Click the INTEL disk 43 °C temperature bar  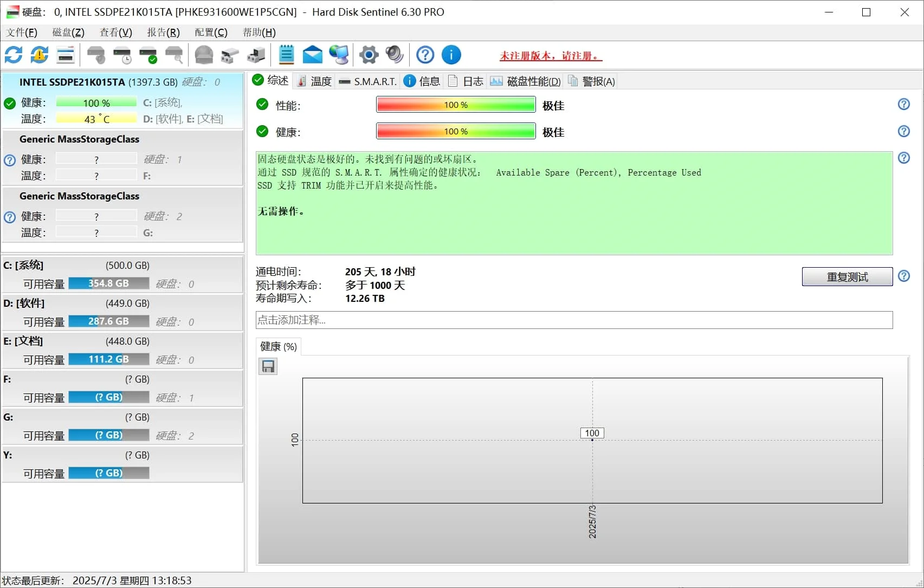pos(96,119)
